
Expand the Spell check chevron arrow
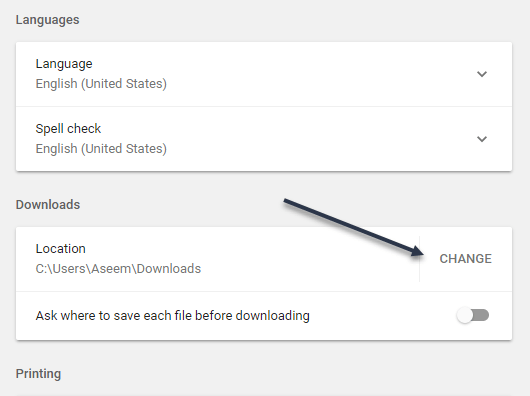482,139
